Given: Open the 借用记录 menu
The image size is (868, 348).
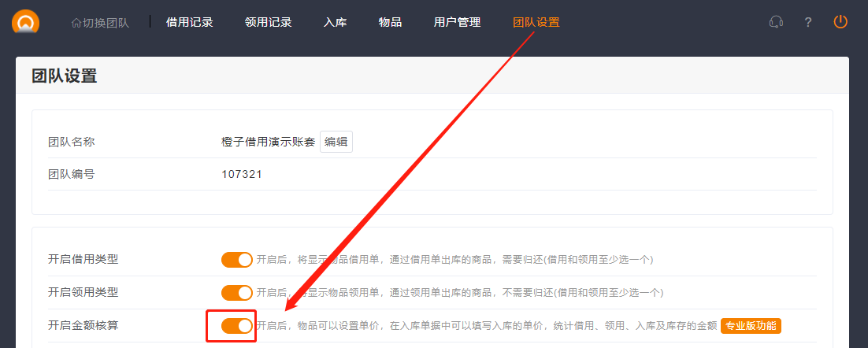Looking at the screenshot, I should (190, 22).
